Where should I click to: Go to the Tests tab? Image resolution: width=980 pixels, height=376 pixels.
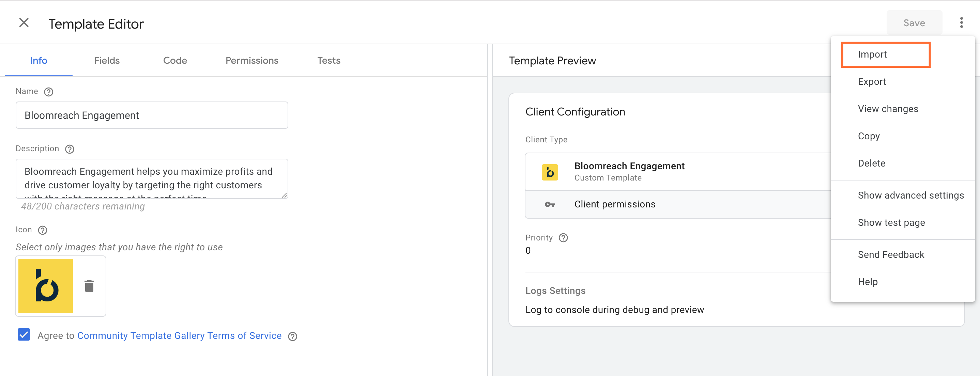(x=329, y=60)
